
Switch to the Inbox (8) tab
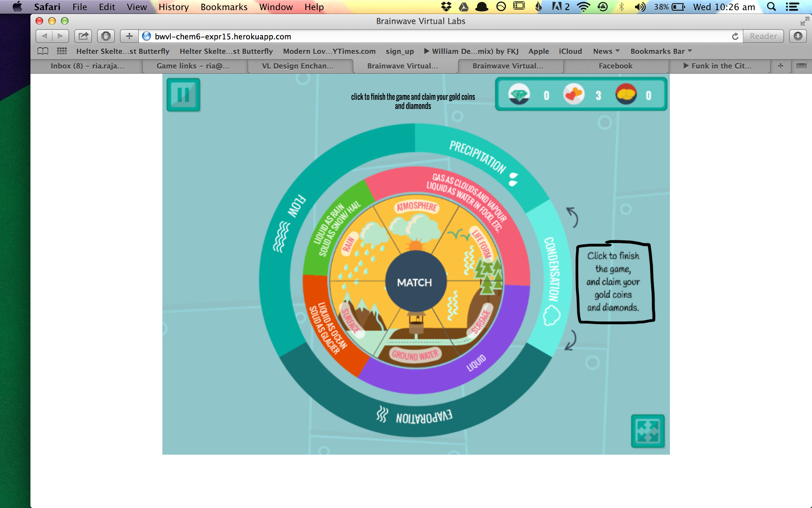pyautogui.click(x=87, y=66)
